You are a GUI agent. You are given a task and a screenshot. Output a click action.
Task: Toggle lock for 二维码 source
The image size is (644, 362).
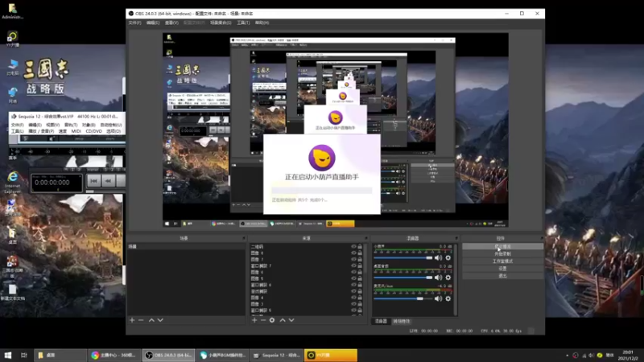pos(360,247)
